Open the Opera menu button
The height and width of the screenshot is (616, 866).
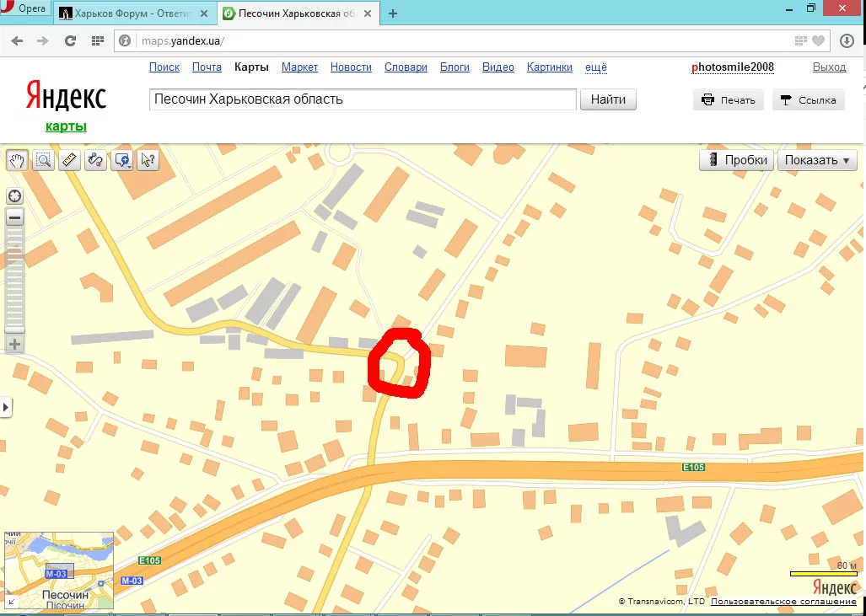[x=24, y=8]
